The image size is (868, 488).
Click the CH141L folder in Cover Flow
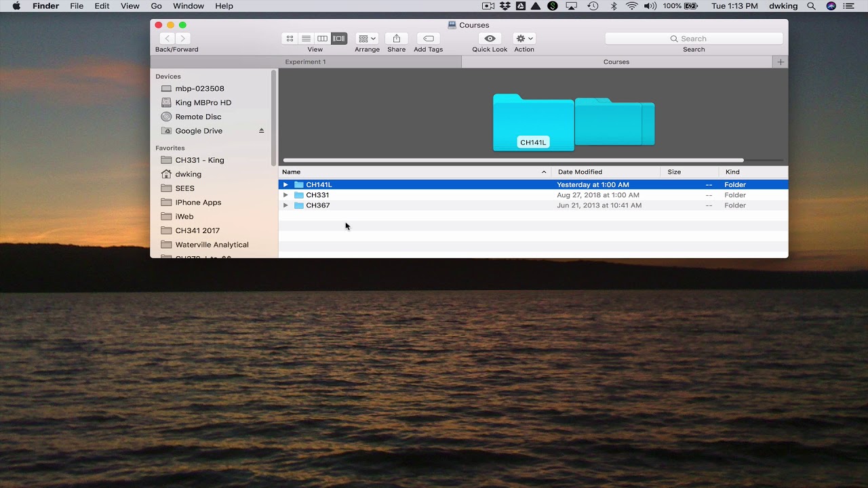pyautogui.click(x=533, y=123)
